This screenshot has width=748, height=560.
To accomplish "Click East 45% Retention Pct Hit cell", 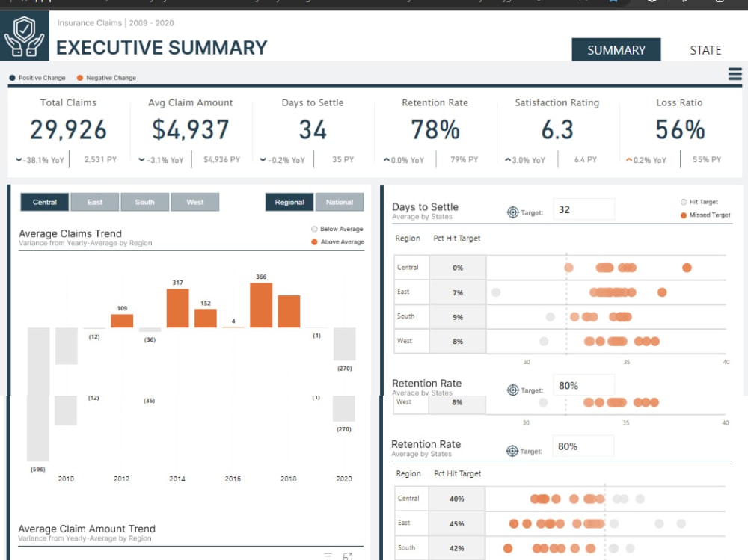I will click(x=456, y=524).
